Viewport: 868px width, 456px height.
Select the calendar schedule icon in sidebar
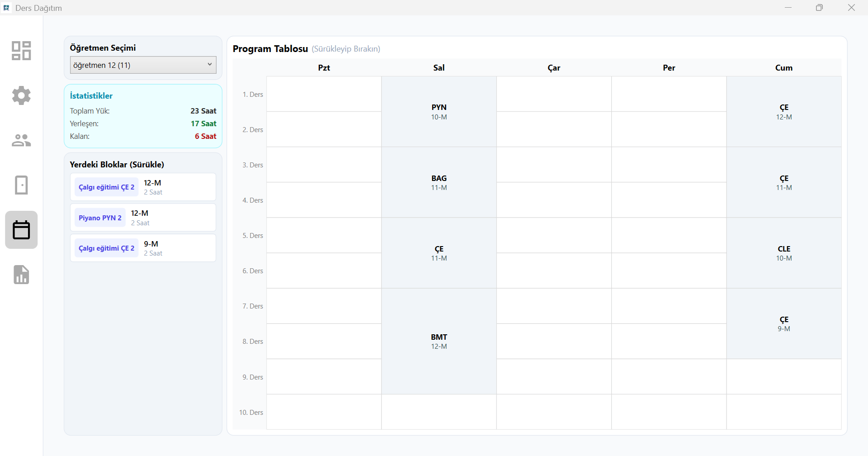point(21,230)
